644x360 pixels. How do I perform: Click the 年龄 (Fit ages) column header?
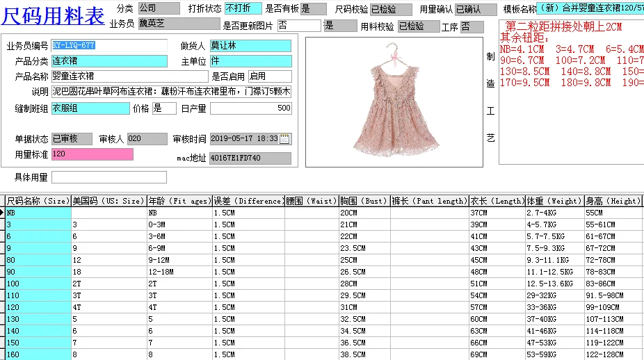pos(179,201)
